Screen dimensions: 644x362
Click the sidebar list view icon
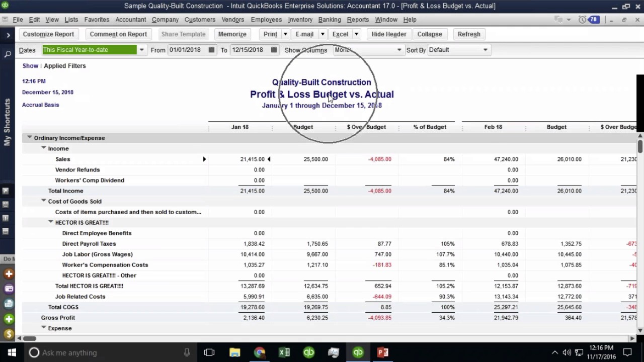(6, 205)
